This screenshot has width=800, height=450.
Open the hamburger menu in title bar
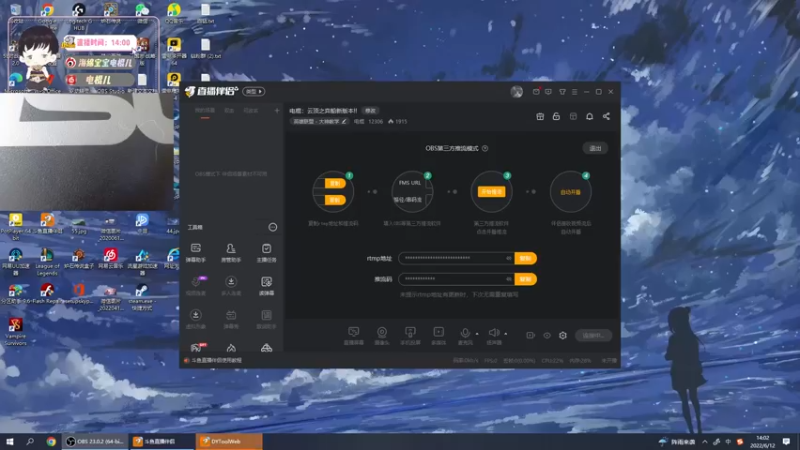point(574,92)
